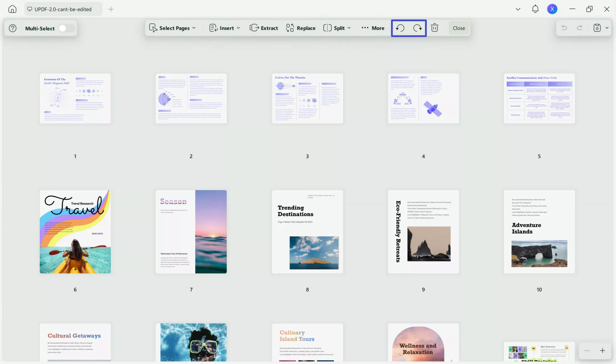The width and height of the screenshot is (616, 364).
Task: Zoom out using the minus control
Action: 587,350
